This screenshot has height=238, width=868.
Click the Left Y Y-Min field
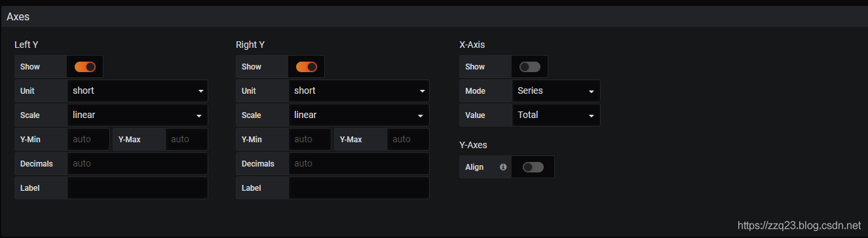point(88,140)
